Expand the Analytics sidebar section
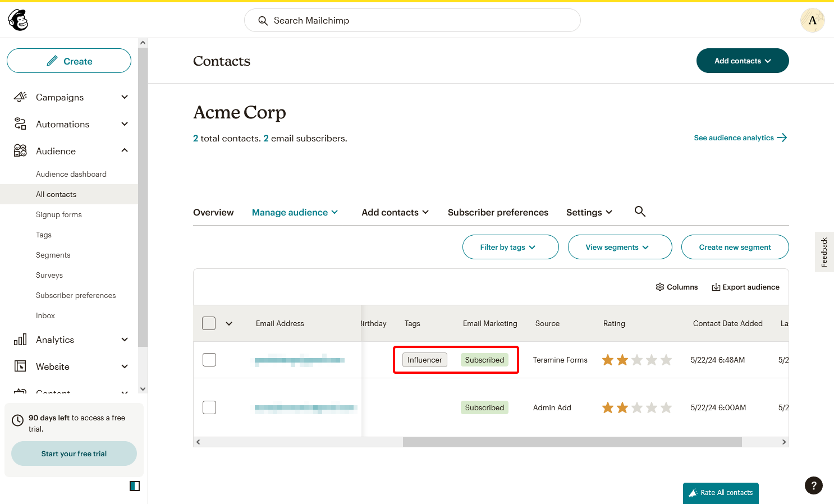This screenshot has width=834, height=504. 125,340
